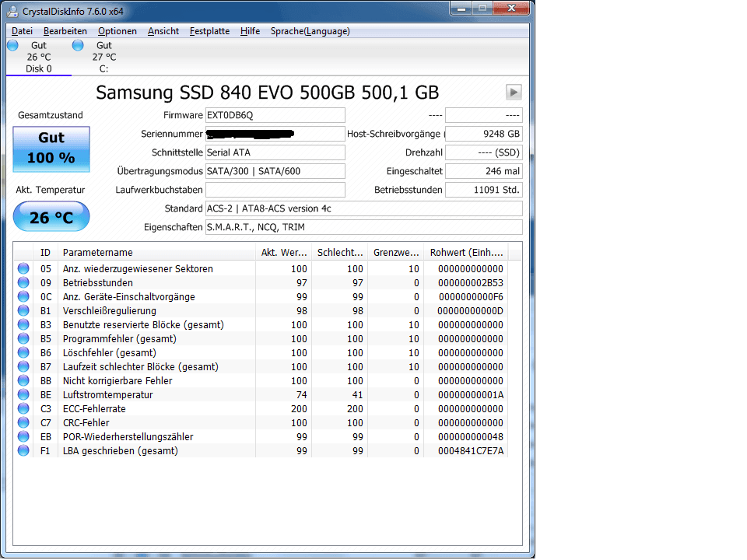Click the ID column header
The height and width of the screenshot is (560, 747).
tap(45, 252)
